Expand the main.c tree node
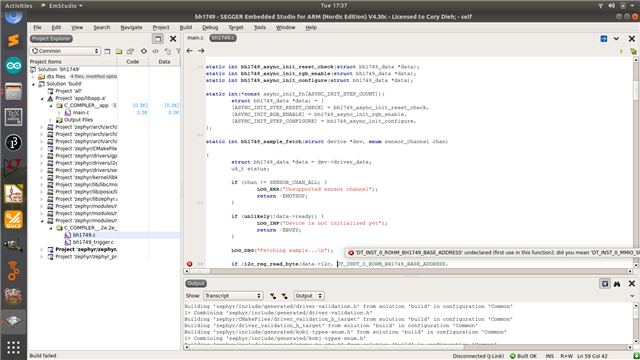Viewport: 640px width, 360px height. point(60,113)
